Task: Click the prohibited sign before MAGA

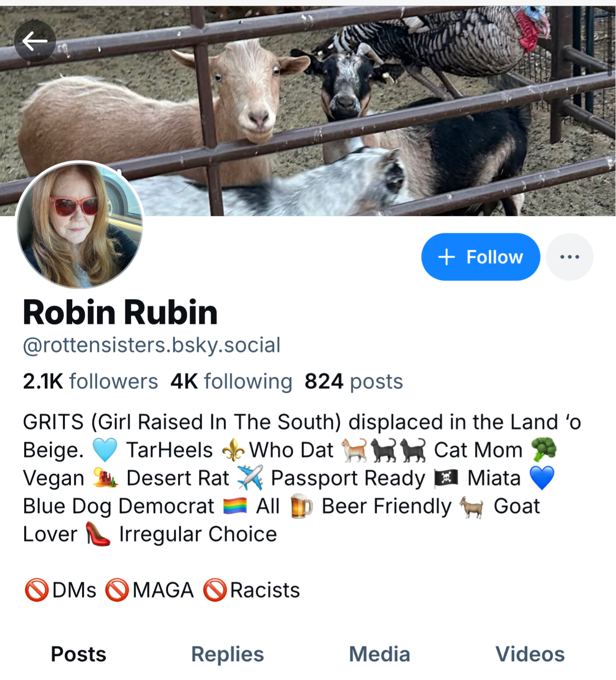Action: 117,590
